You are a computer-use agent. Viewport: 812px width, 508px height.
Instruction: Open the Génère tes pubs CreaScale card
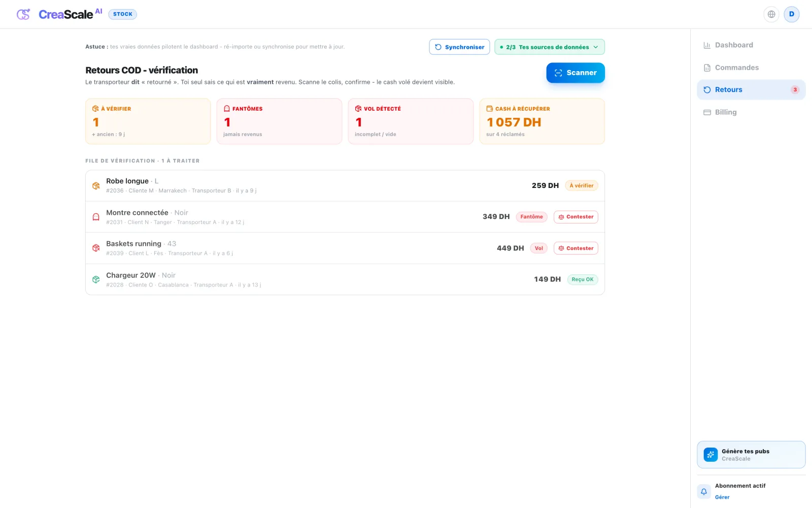pos(751,455)
